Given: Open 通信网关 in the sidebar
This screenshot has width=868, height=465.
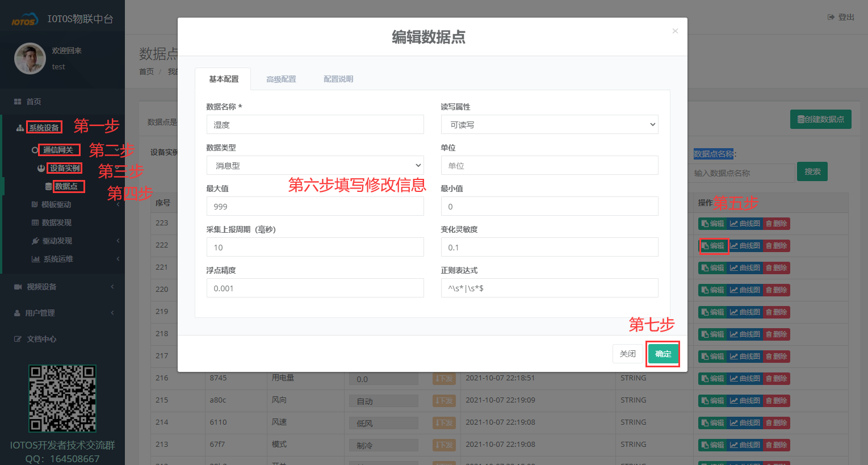Looking at the screenshot, I should coord(58,149).
